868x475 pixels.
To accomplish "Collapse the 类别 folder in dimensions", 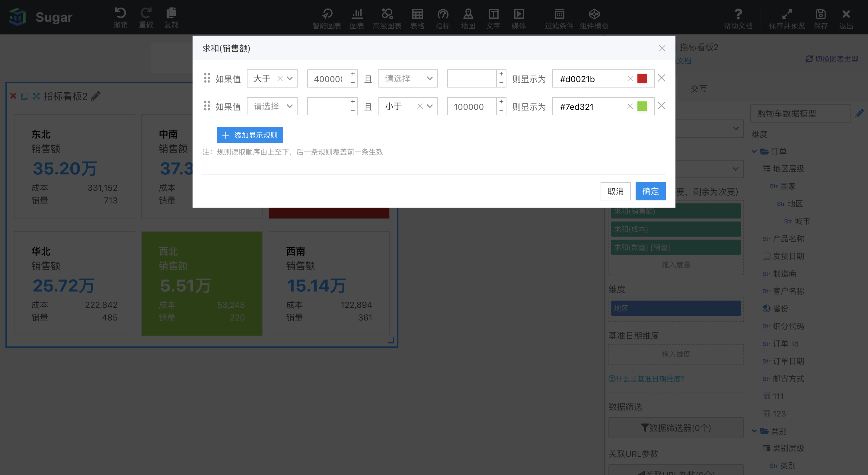I will [x=755, y=431].
